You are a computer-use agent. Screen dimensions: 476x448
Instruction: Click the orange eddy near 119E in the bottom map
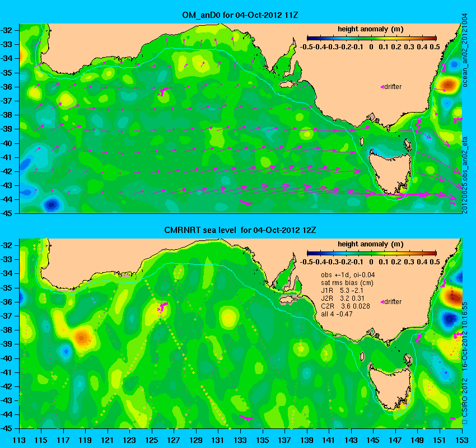[x=82, y=337]
